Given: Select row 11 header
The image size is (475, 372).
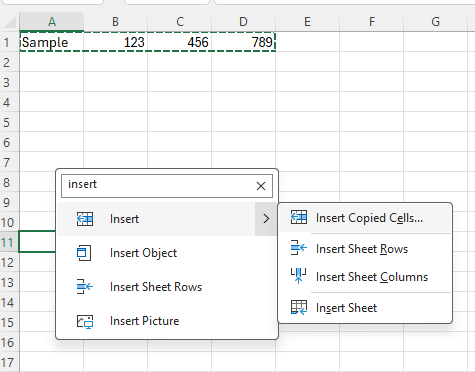Looking at the screenshot, I should pos(9,242).
